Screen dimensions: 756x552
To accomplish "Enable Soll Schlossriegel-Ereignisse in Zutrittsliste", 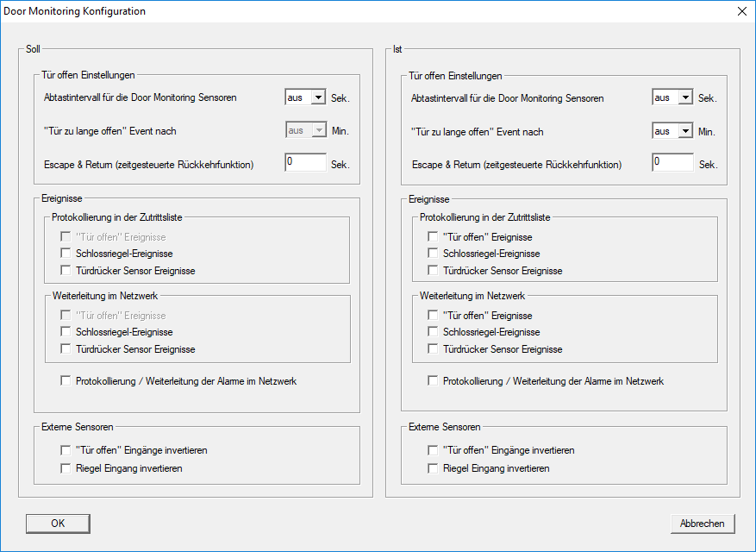I will coord(66,254).
